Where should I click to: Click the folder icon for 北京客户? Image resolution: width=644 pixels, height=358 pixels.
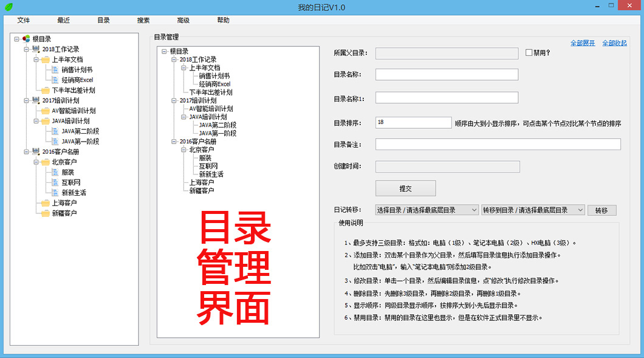[45, 162]
